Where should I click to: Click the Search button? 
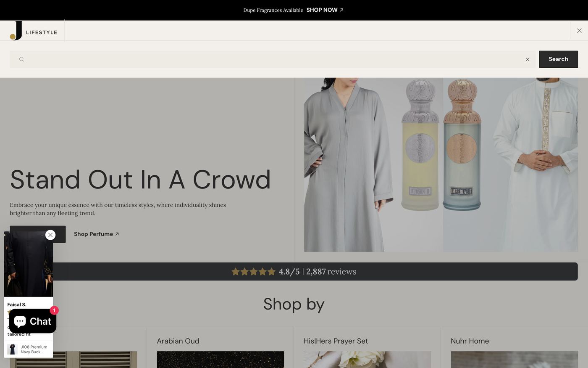point(558,59)
